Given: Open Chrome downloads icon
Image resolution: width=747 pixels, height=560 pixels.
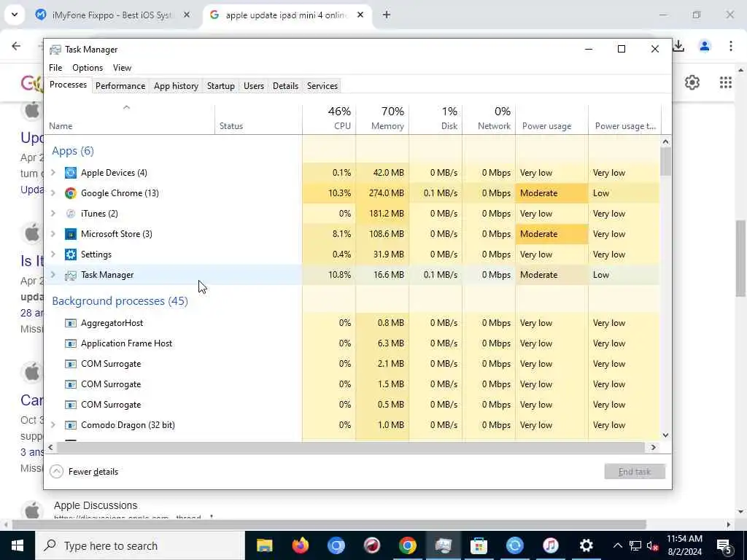Looking at the screenshot, I should point(678,46).
